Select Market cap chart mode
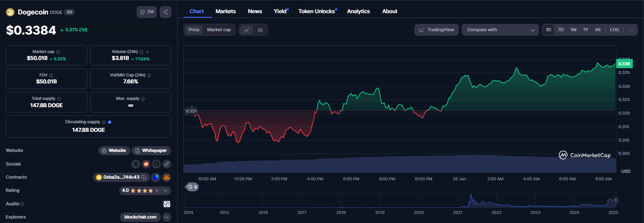Screen dimensions: 644x223 [219, 30]
